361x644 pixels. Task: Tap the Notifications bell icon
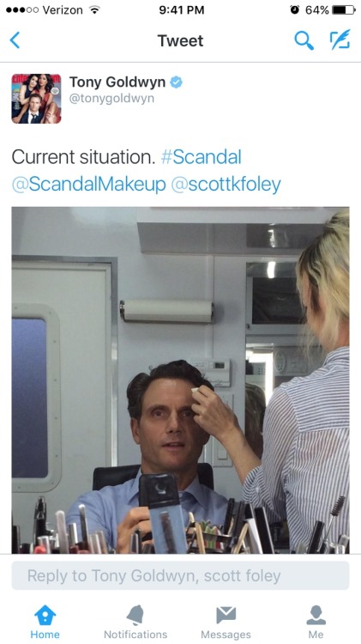coord(135,616)
